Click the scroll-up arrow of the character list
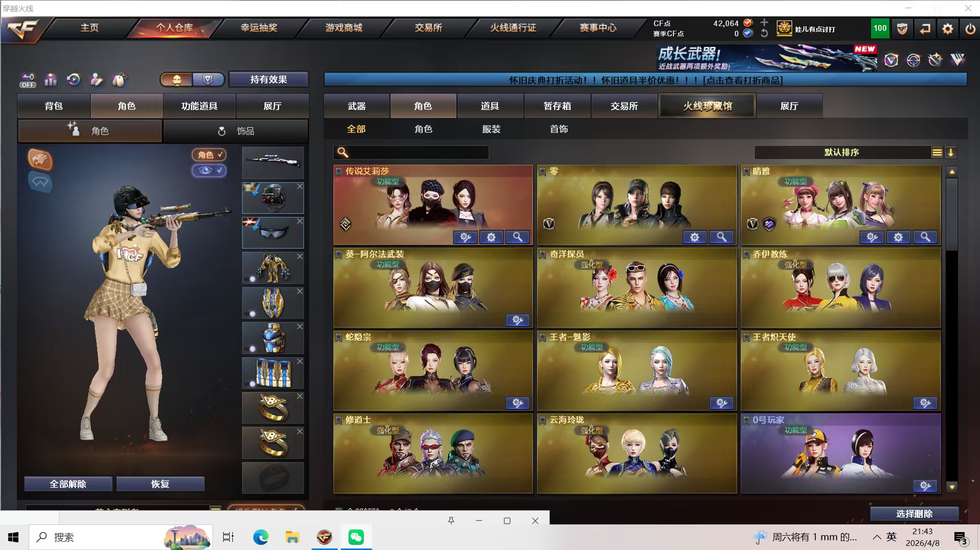Screen dimensions: 980x550 (952, 172)
